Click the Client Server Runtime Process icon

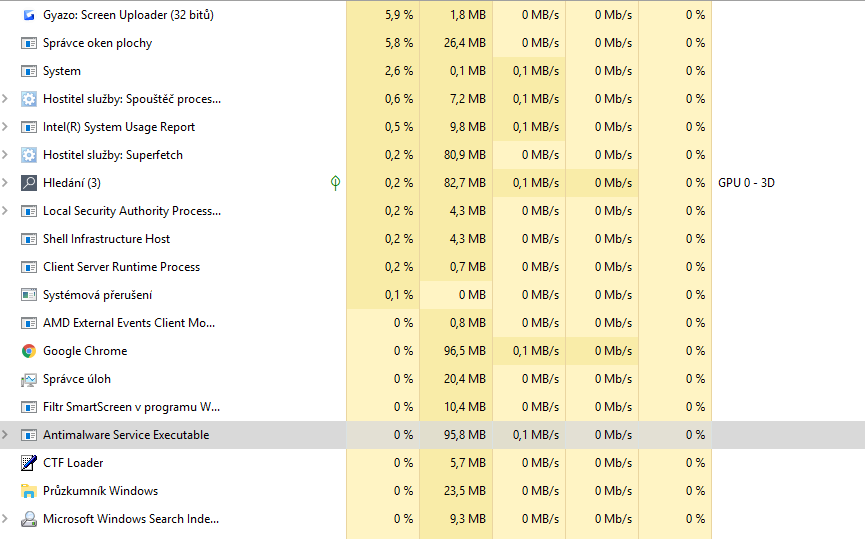[x=29, y=267]
